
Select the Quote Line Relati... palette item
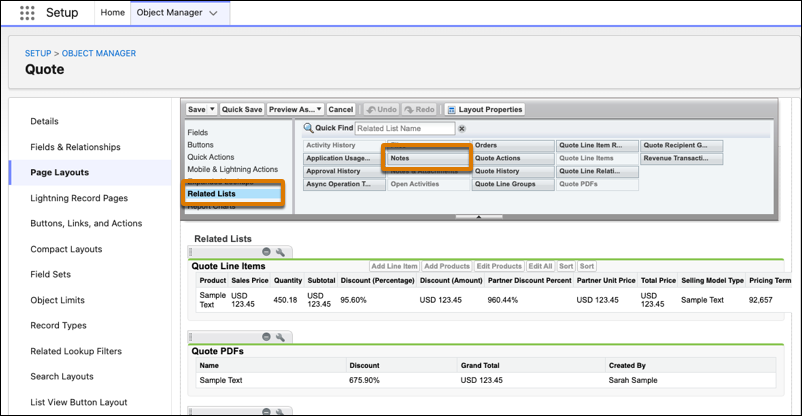click(x=597, y=171)
